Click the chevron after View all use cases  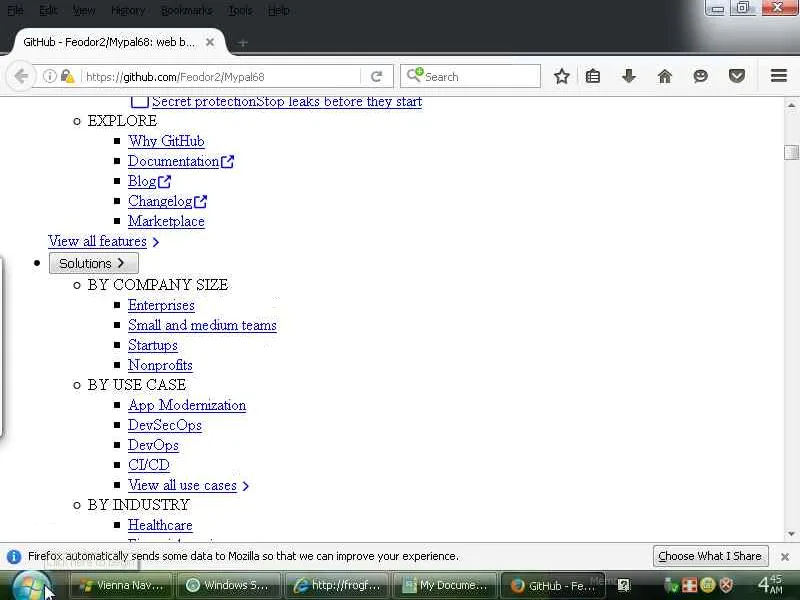point(245,486)
